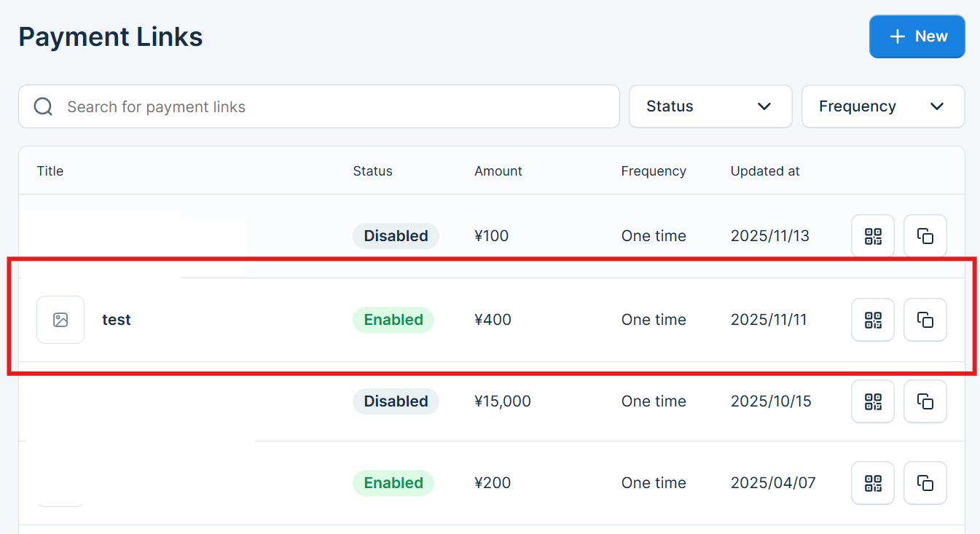Viewport: 980px width, 534px height.
Task: Copy the ¥100 payment link
Action: point(925,236)
